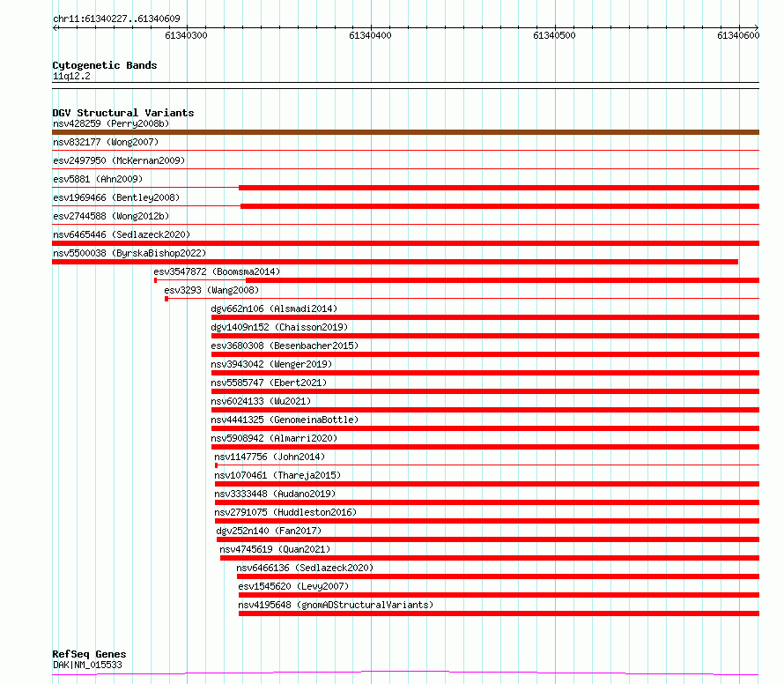Viewport: 784px width, 684px height.
Task: Open variant nsv832177 (Wong2007)
Action: click(x=106, y=142)
